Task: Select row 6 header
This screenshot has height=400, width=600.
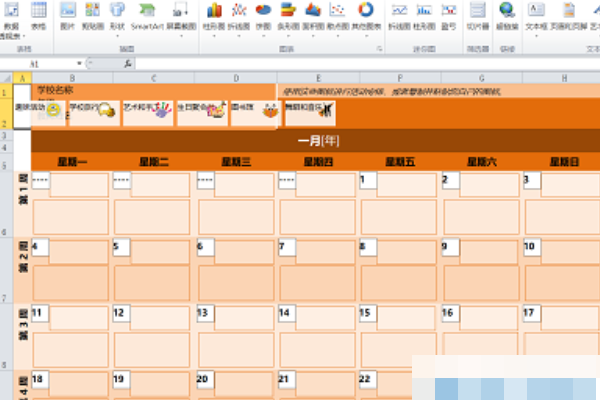Action: [6, 204]
